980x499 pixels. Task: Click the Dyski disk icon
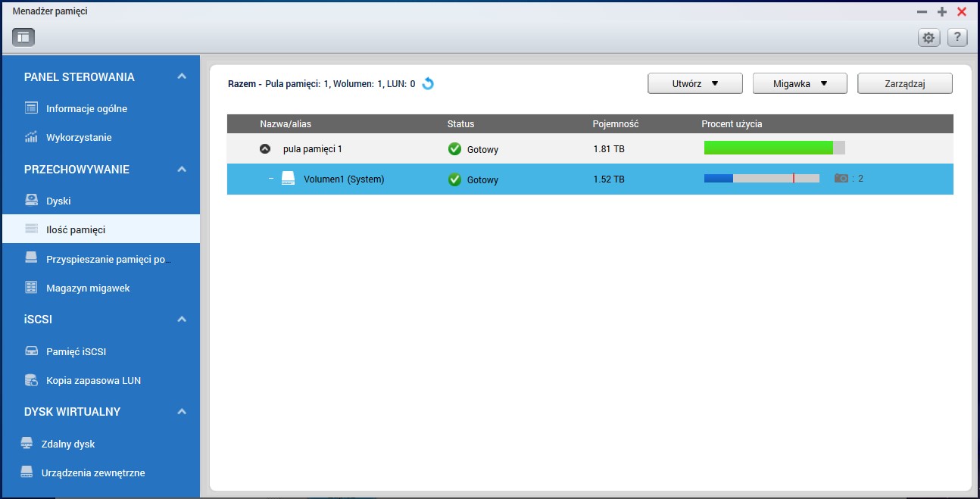31,201
